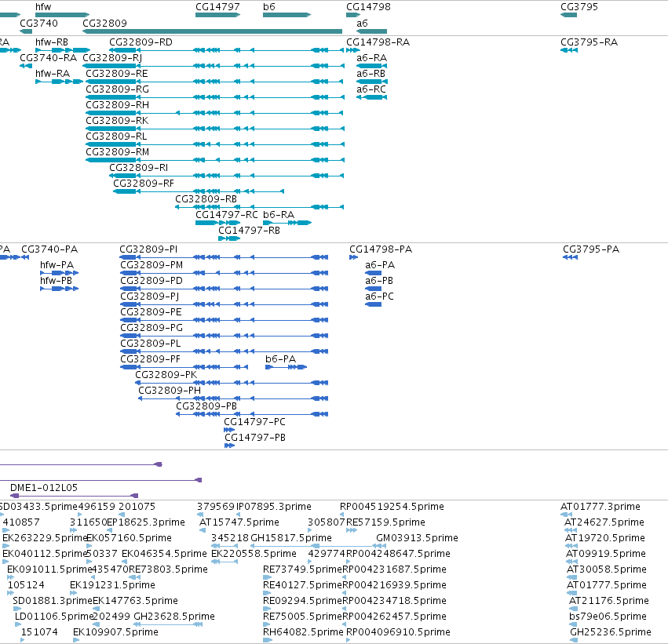Select transcript CG32809-RH
The height and width of the screenshot is (644, 668).
(214, 113)
